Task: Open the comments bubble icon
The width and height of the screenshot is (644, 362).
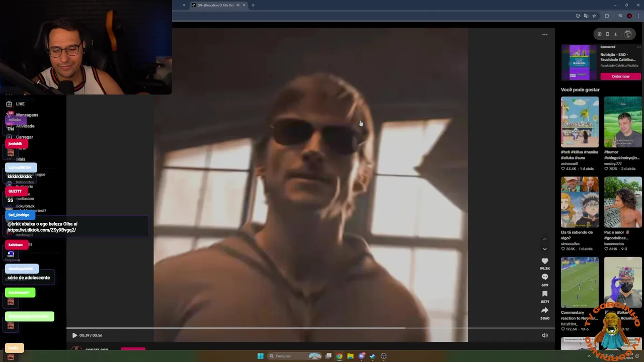Action: coord(544,277)
